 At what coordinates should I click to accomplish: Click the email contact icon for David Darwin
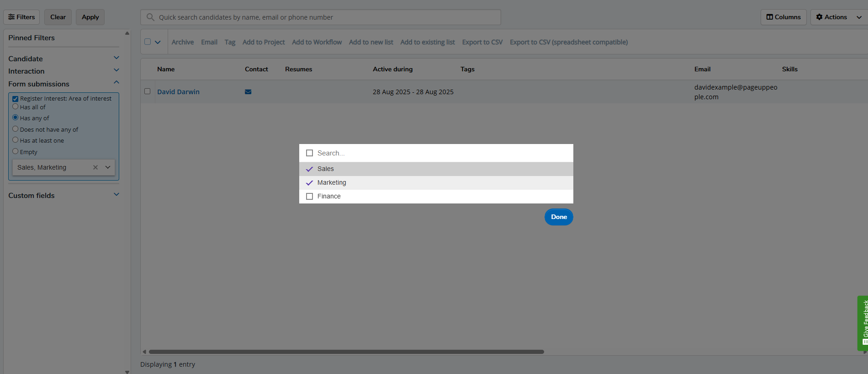tap(248, 91)
